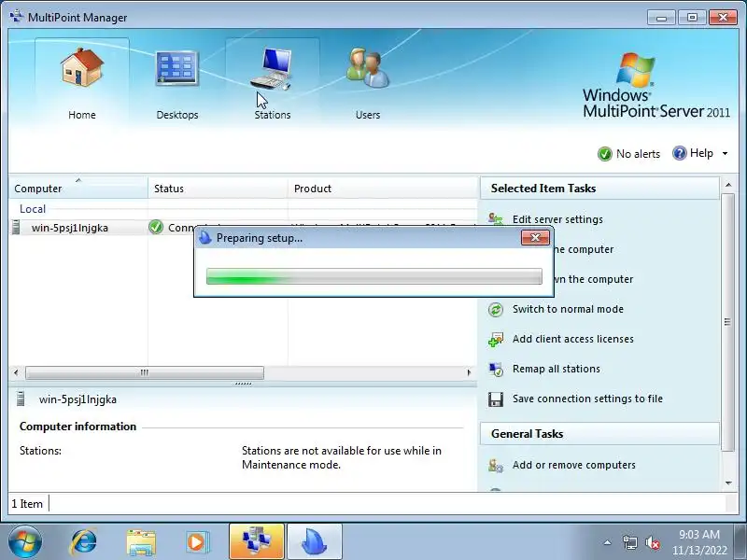Click the Stations label in details pane
Screen dimensions: 747x560
coord(40,451)
